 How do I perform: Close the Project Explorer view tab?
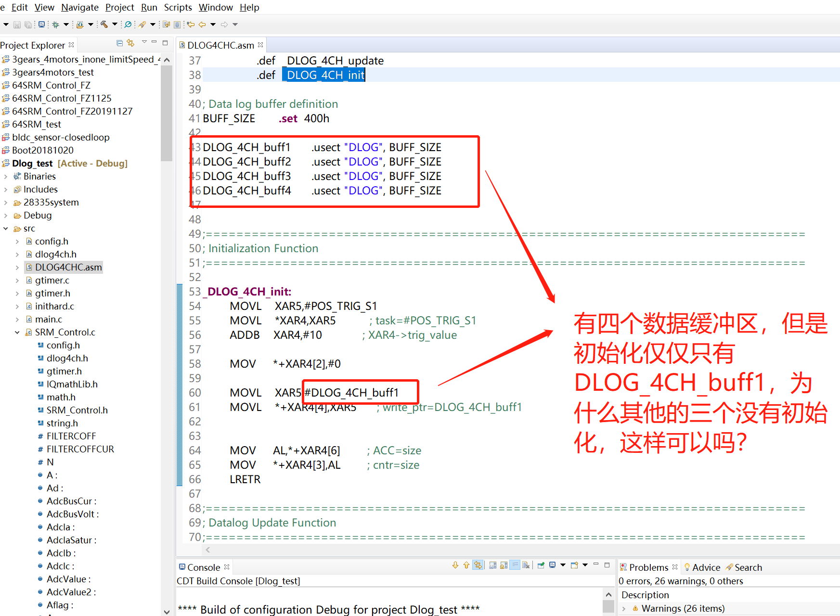click(71, 45)
